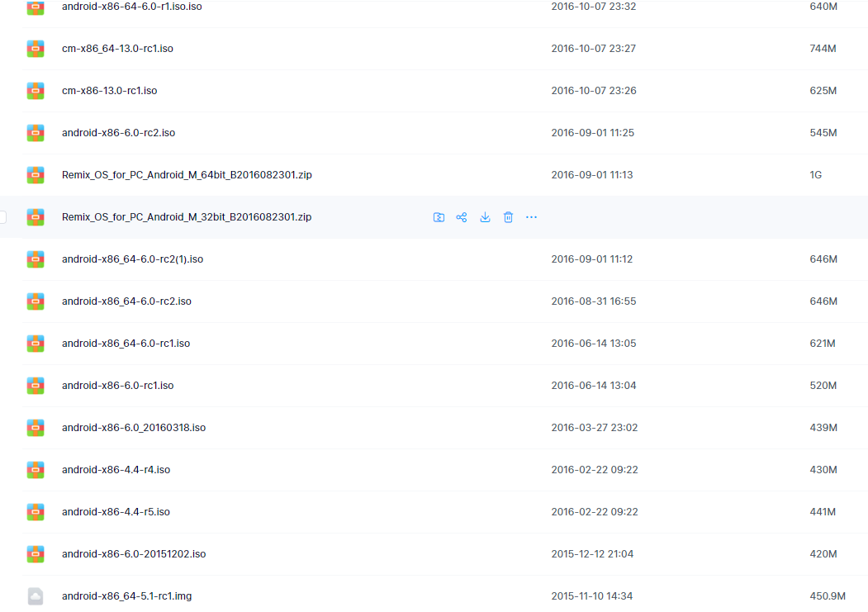Open android-x86-64-6.0-r1.iso.iso file name
The height and width of the screenshot is (612, 868).
(x=132, y=7)
